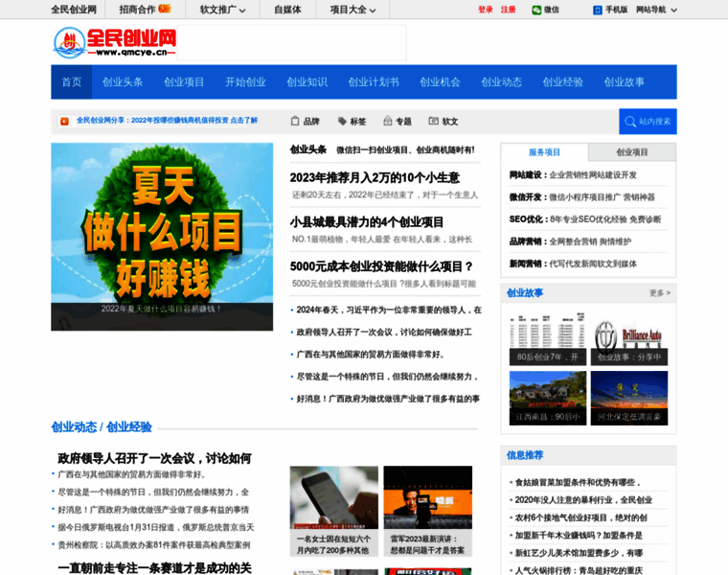Open the SEO优化 service link
The height and width of the screenshot is (575, 728).
[585, 219]
